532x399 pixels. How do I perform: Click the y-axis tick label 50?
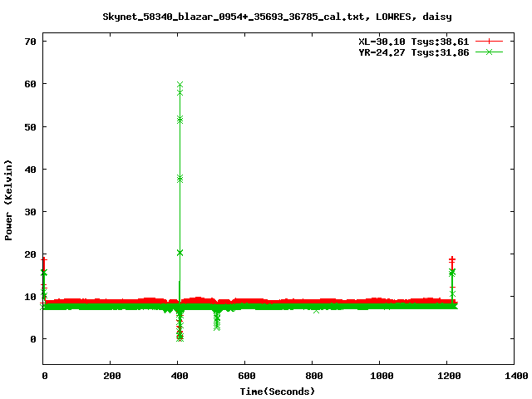31,127
